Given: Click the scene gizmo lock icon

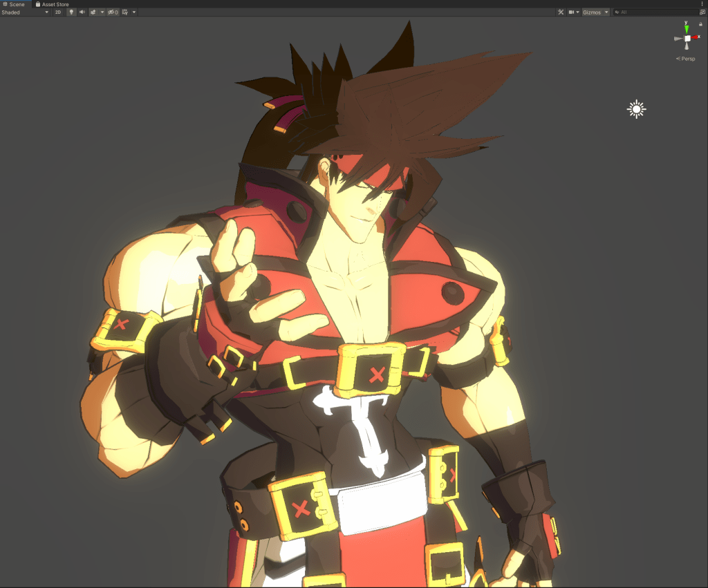Looking at the screenshot, I should 700,23.
